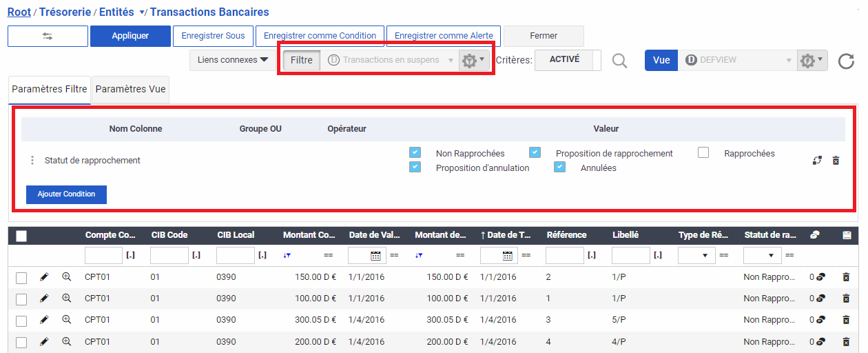
Task: Click pencil edit icon for reference 2 row
Action: tap(44, 277)
